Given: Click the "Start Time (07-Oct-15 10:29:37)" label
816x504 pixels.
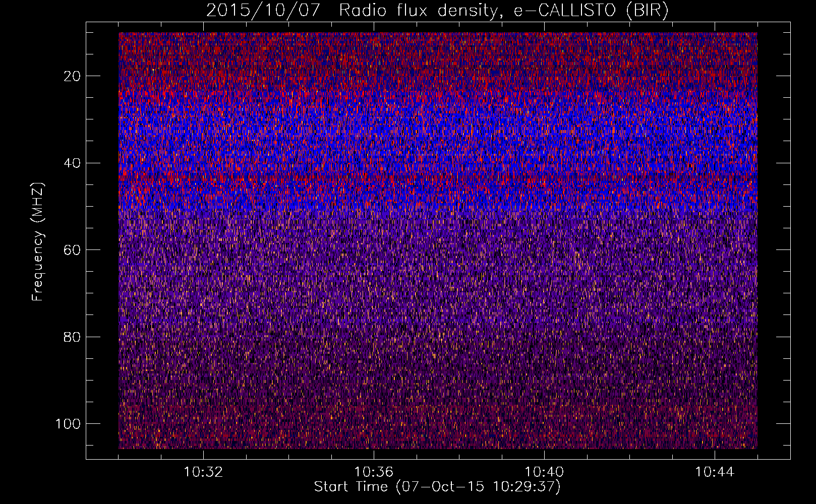Looking at the screenshot, I should pyautogui.click(x=437, y=487).
